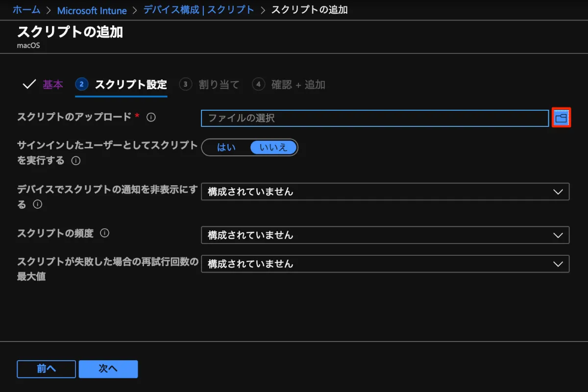Click the checkmark icon of 基本 step
This screenshot has height=392, width=588.
tap(29, 84)
